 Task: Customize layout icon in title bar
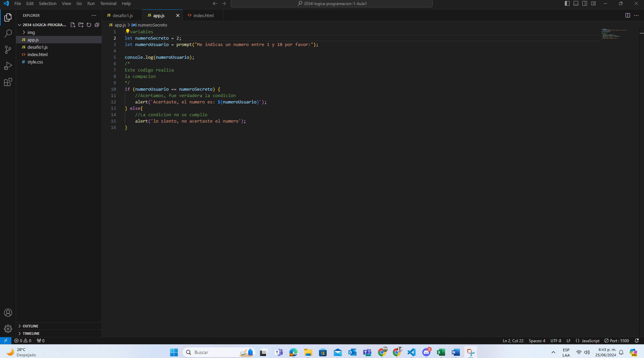point(593,3)
